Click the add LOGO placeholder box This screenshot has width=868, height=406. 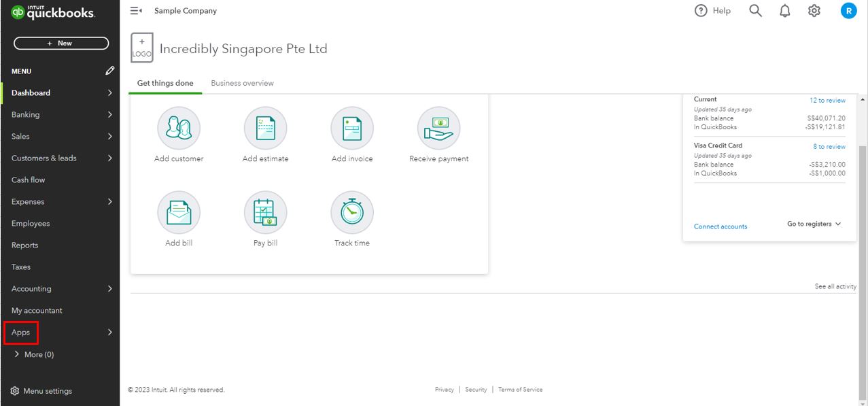(141, 48)
